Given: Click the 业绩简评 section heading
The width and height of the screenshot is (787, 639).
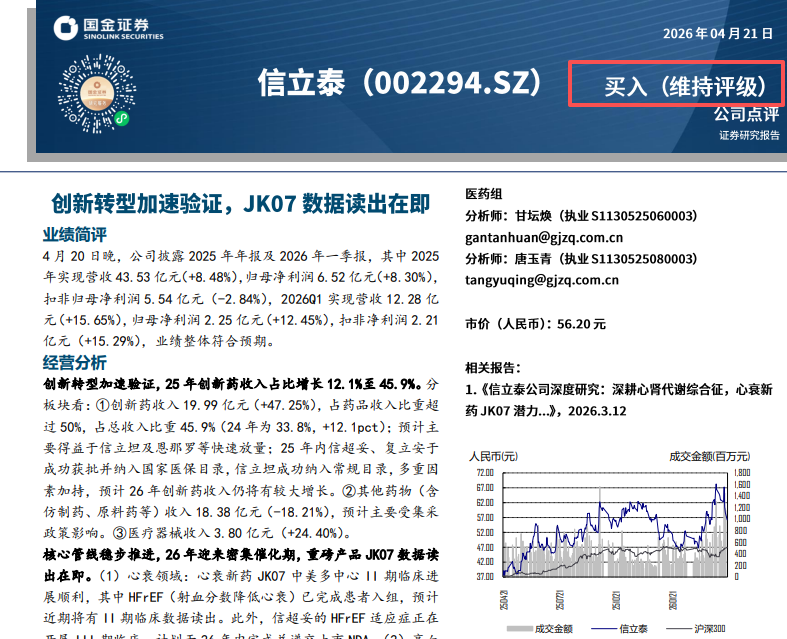Looking at the screenshot, I should 74,234.
